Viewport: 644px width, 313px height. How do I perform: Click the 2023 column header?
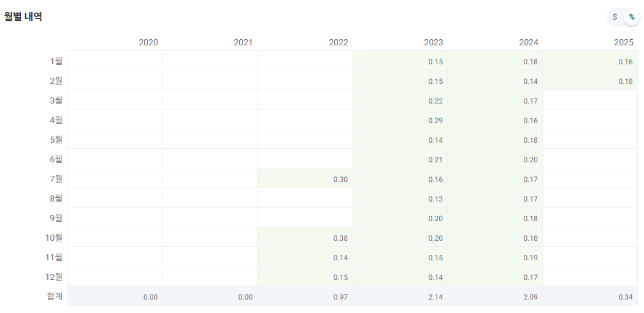(x=433, y=42)
